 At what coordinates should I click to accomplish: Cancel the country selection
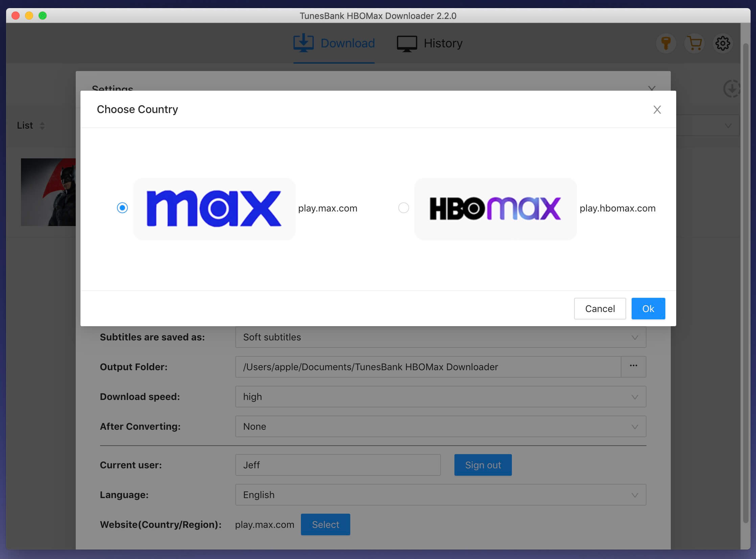600,309
